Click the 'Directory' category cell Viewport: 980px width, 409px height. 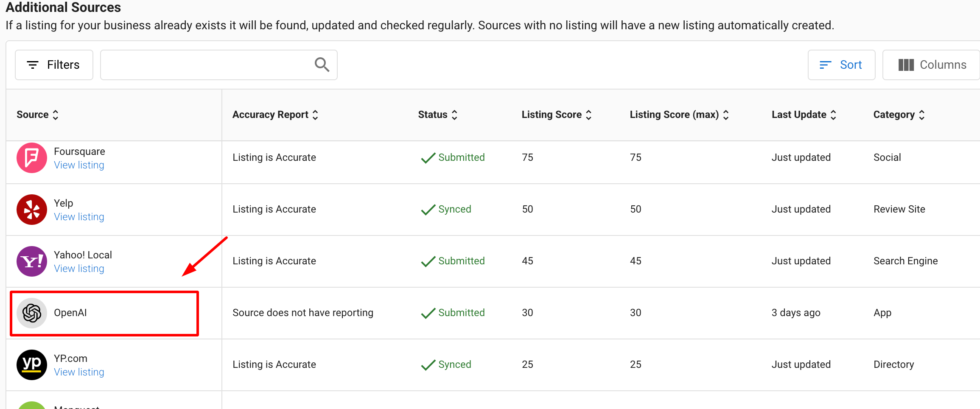(894, 364)
